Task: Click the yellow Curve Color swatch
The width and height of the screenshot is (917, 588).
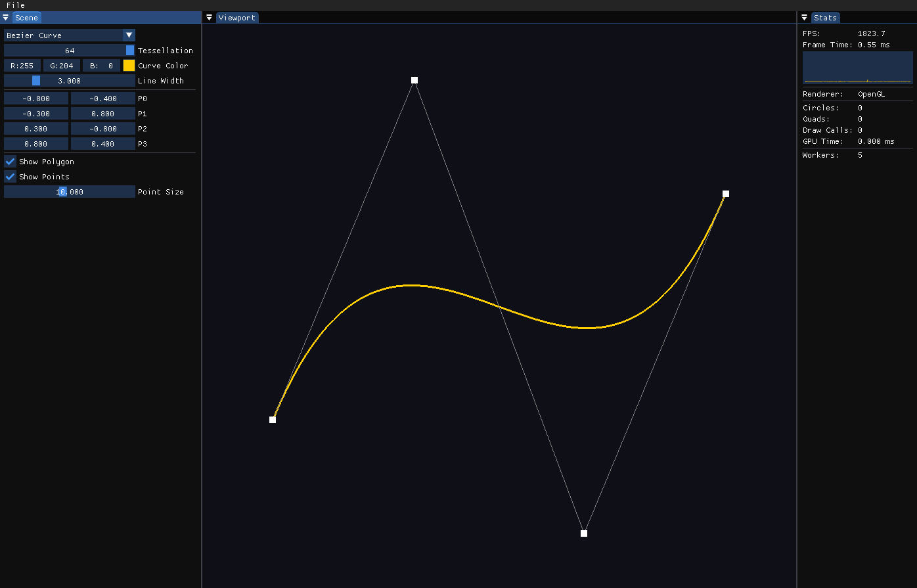Action: coord(129,66)
